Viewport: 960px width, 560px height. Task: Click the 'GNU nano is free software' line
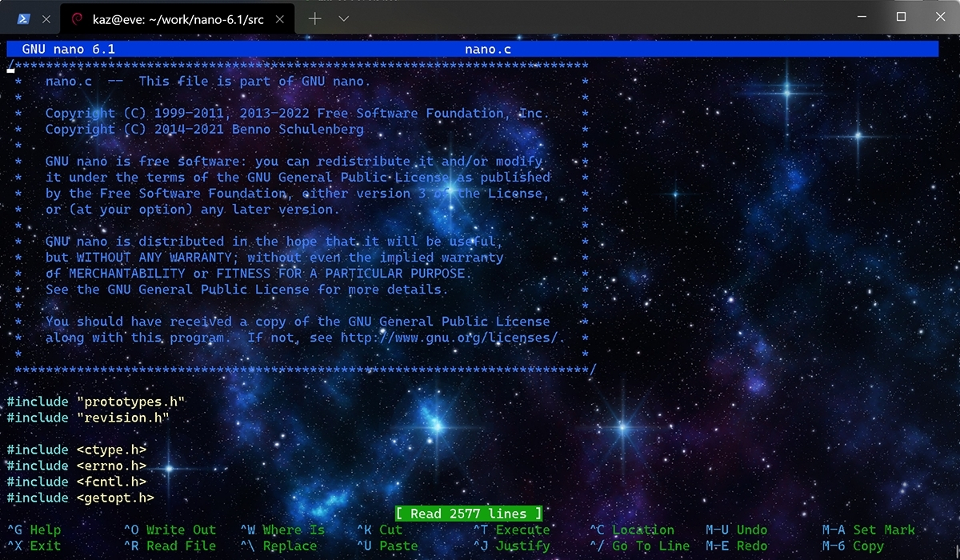point(294,162)
